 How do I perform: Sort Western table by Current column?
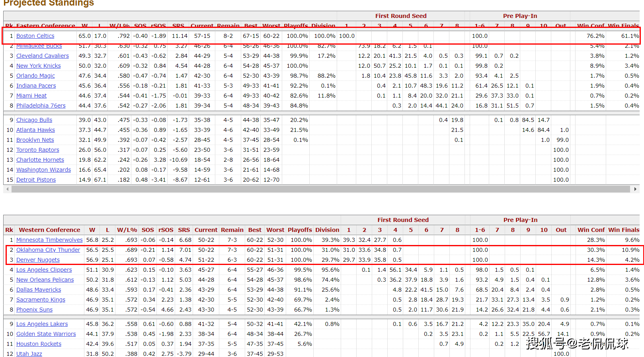[x=206, y=230]
